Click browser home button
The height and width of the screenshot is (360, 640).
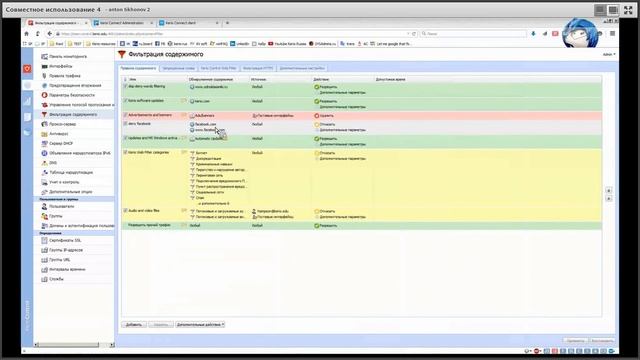[27, 34]
